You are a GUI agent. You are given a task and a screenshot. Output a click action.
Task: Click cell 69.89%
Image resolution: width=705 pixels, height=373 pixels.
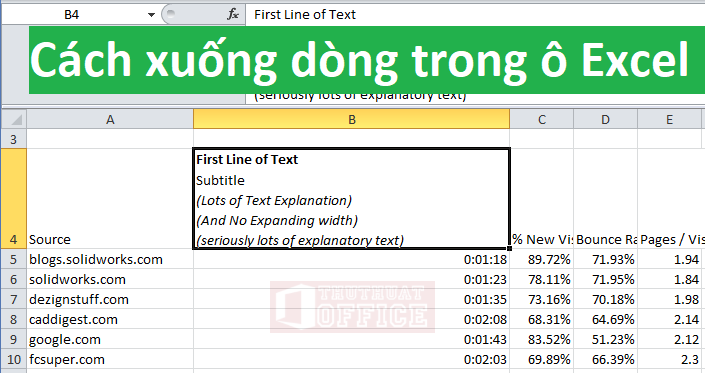click(542, 360)
